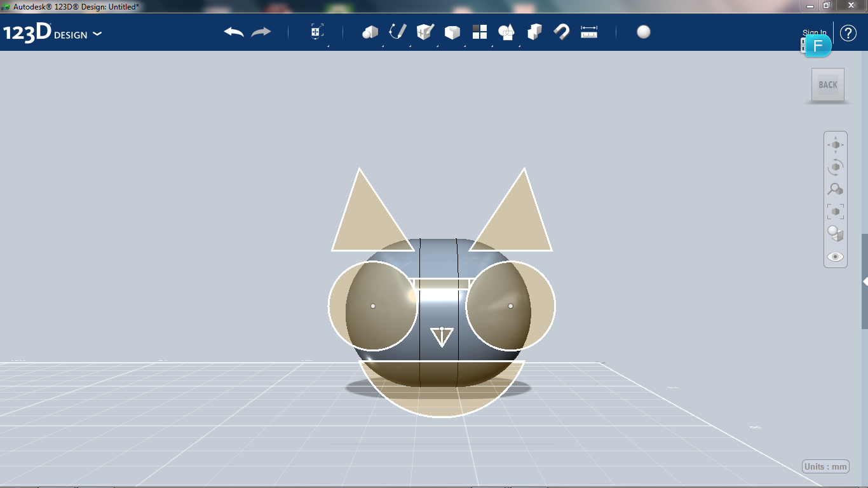868x488 pixels.
Task: Select the Transform tool
Action: (x=317, y=32)
